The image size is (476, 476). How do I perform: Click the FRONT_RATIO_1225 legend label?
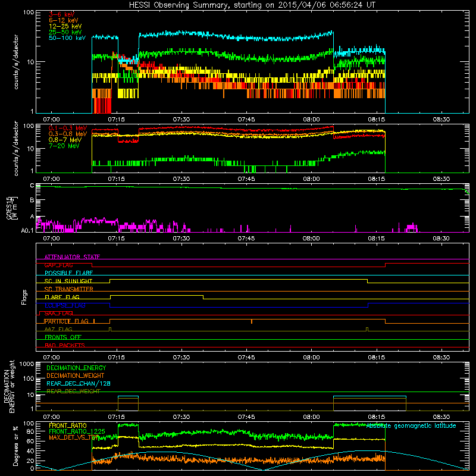point(77,431)
